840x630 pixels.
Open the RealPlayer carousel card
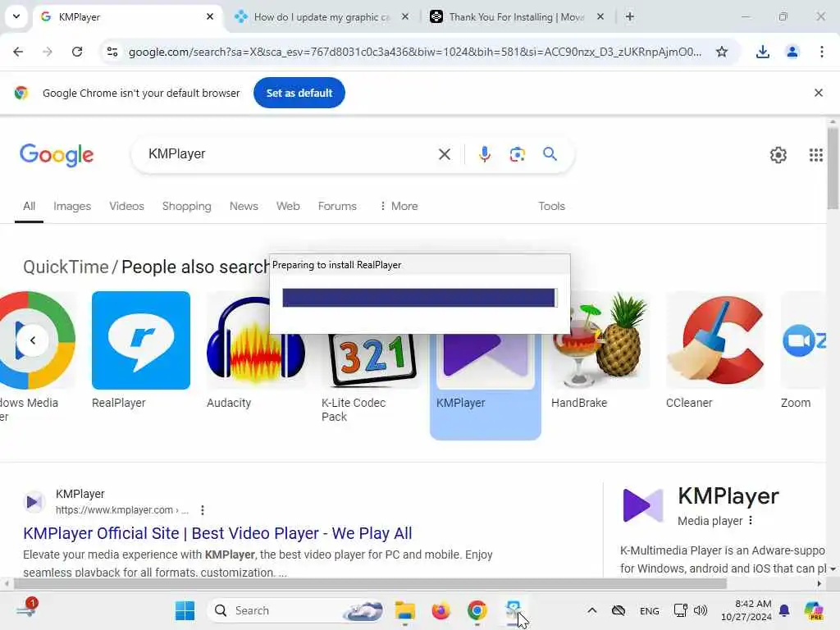point(141,351)
